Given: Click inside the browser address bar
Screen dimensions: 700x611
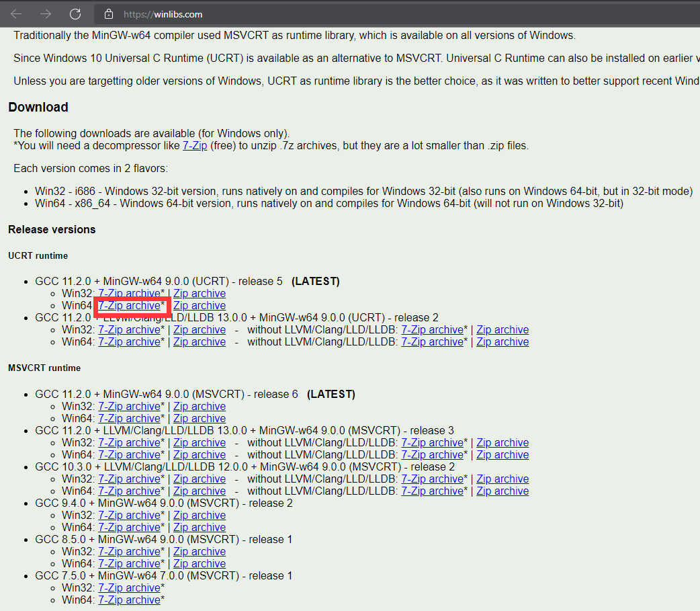Looking at the screenshot, I should (269, 13).
